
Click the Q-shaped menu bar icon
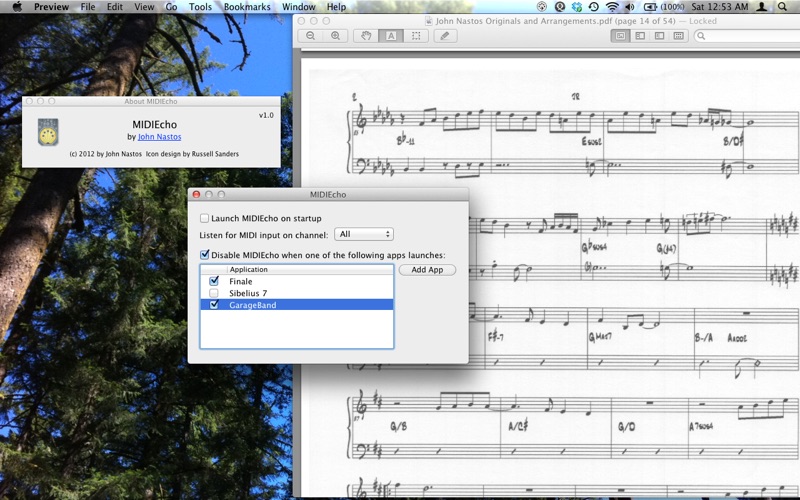560,7
